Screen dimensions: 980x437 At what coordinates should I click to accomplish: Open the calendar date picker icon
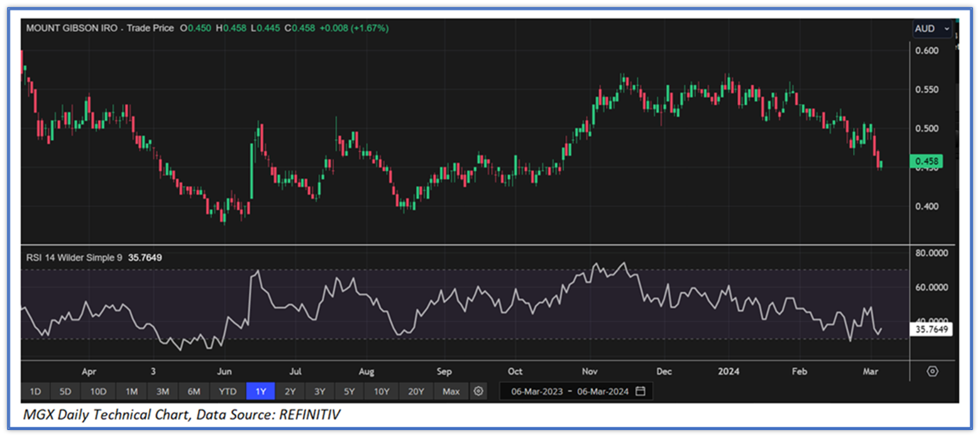[x=640, y=392]
